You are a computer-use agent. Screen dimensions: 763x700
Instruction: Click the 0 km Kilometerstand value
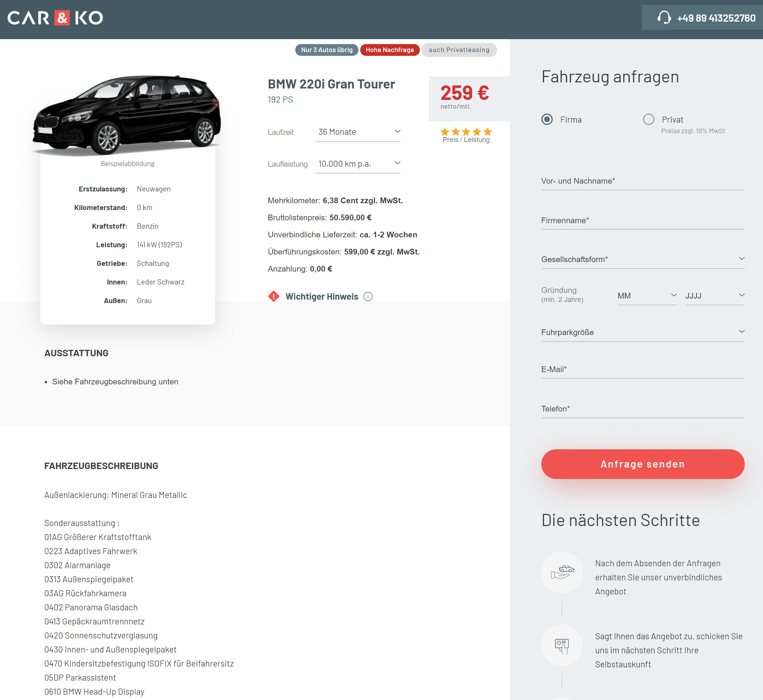[x=145, y=208]
